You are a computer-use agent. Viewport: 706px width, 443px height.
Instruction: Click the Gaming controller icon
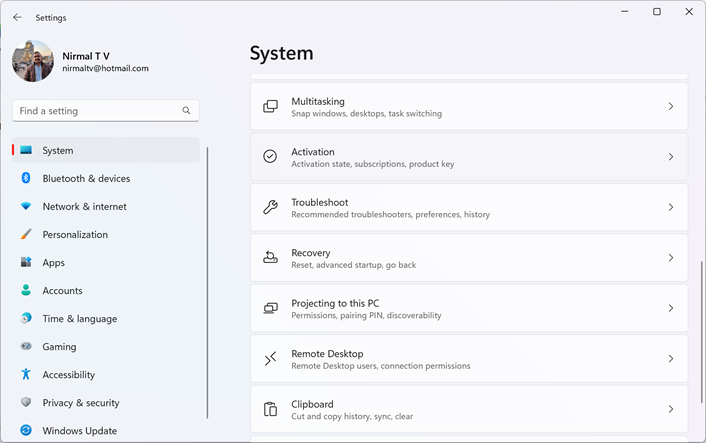point(26,346)
